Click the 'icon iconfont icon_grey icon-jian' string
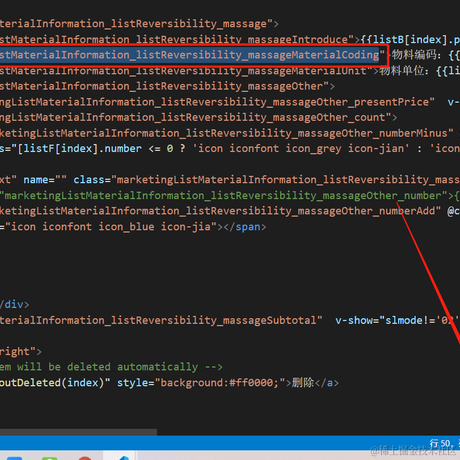Image resolution: width=460 pixels, height=460 pixels. click(x=301, y=148)
